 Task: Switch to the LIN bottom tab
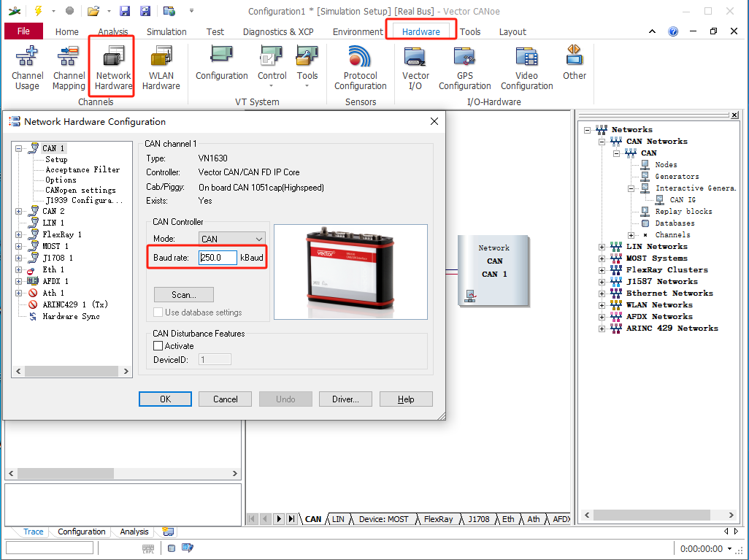click(338, 519)
